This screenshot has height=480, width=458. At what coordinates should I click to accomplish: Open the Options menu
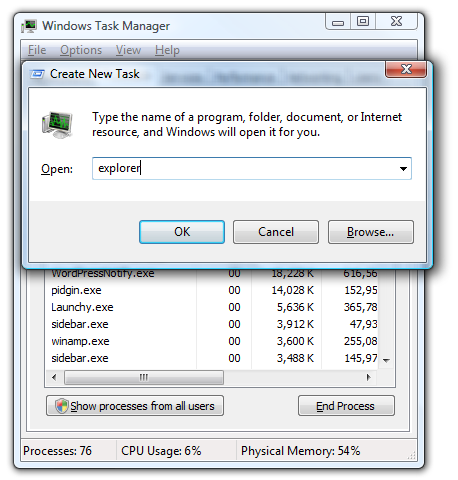tap(81, 50)
